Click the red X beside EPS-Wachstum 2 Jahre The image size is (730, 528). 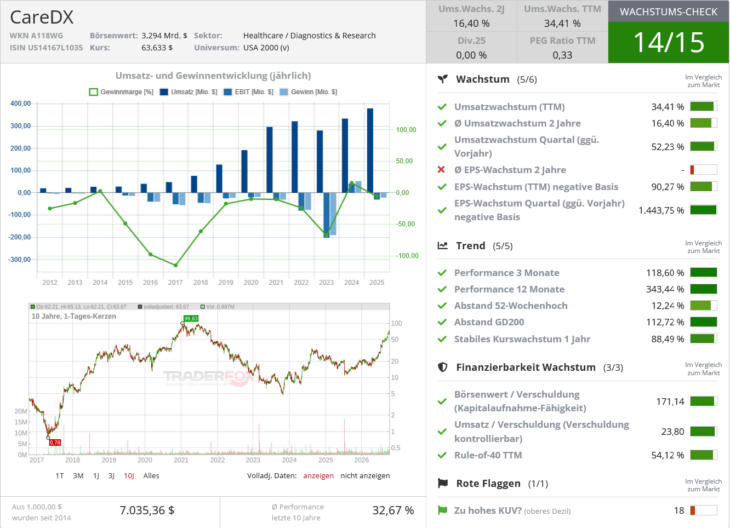coord(441,169)
